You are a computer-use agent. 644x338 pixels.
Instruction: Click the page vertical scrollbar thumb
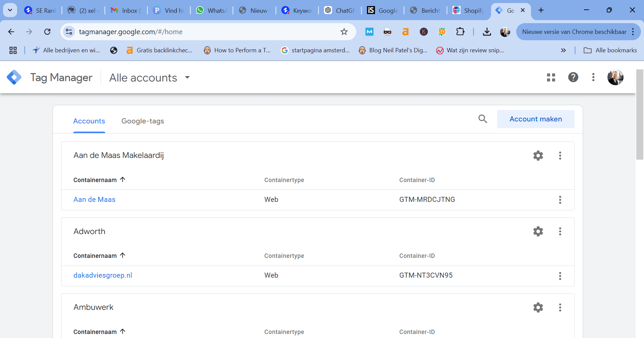pyautogui.click(x=640, y=114)
